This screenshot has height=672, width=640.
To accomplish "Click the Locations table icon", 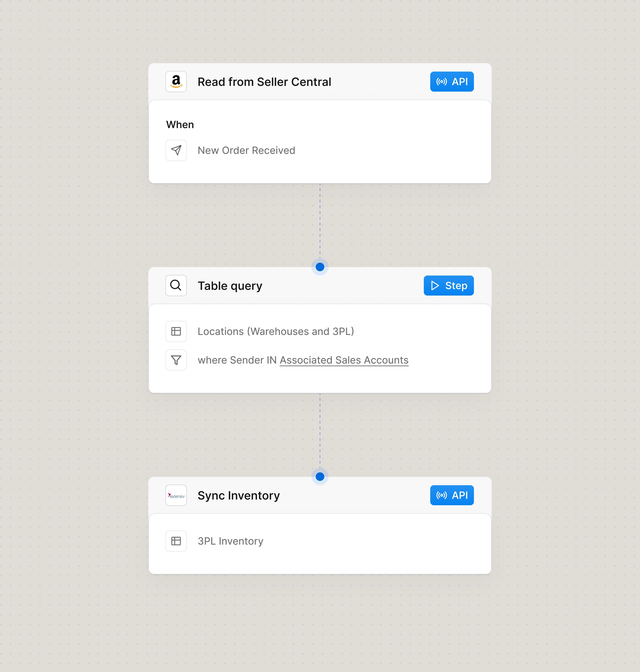I will pyautogui.click(x=176, y=331).
